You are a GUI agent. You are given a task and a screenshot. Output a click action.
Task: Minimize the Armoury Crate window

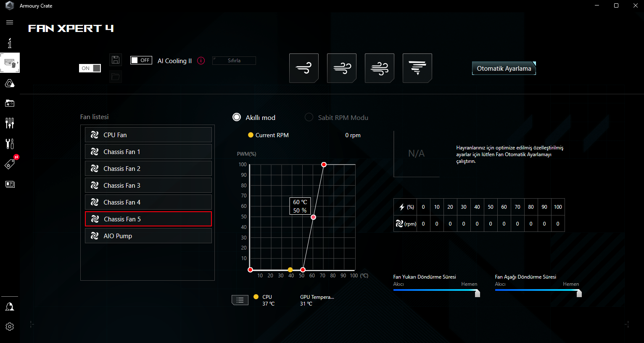[597, 5]
